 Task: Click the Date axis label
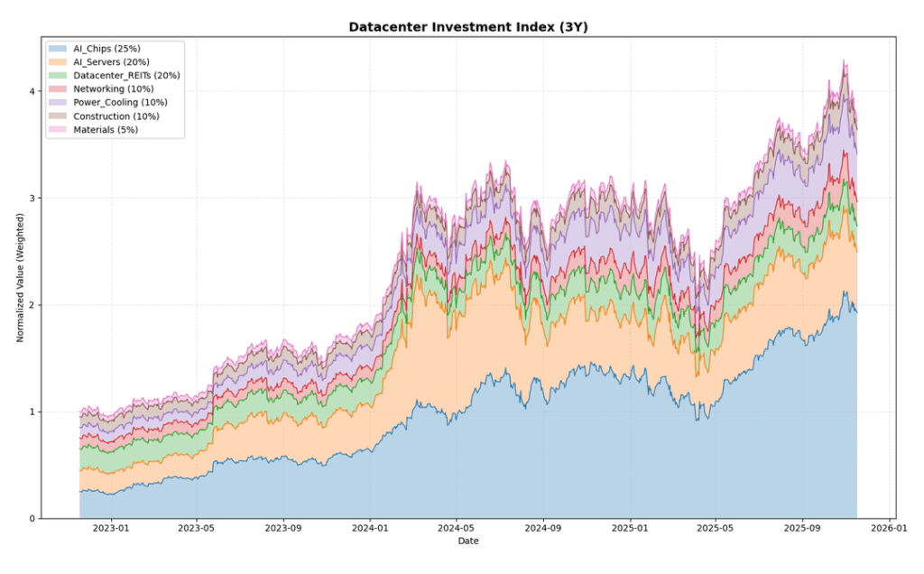(x=468, y=542)
